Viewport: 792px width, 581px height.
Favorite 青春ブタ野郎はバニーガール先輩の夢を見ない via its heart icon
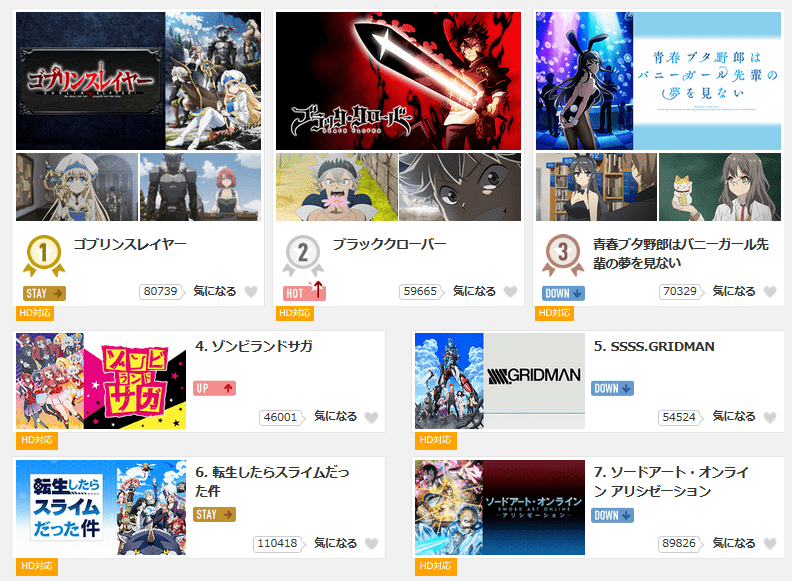[770, 292]
